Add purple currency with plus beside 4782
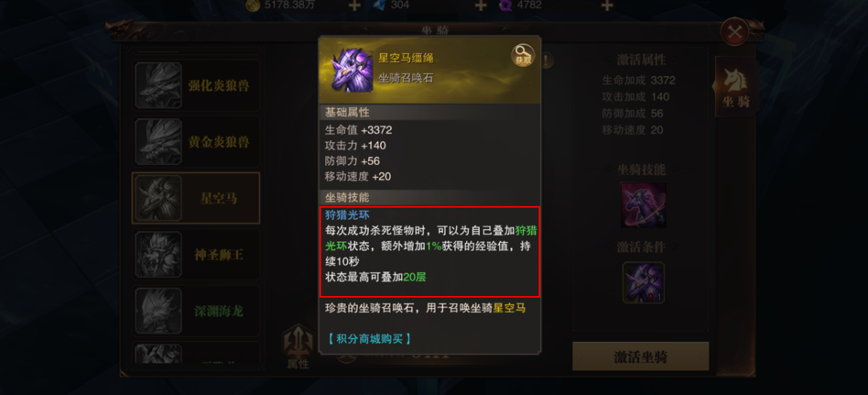868x395 pixels. click(x=607, y=6)
